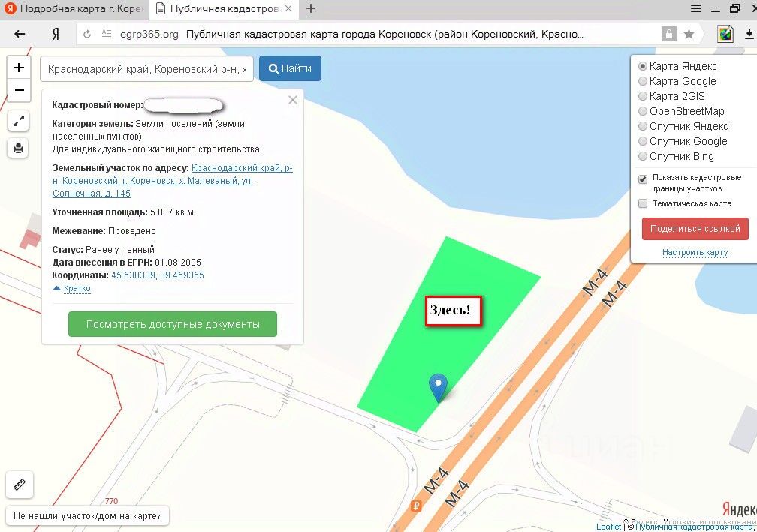This screenshot has height=532, width=757.
Task: Close the Публичная кадастровая tab
Action: point(288,8)
